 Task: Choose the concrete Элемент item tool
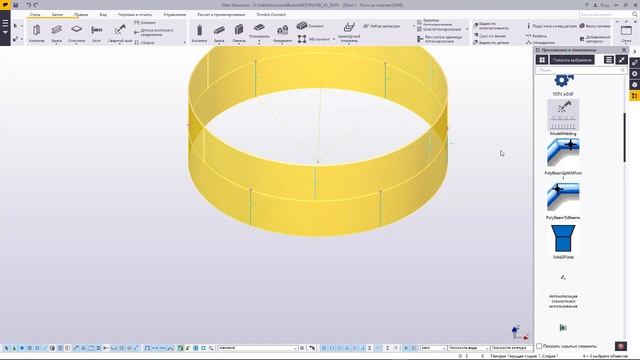(x=310, y=26)
